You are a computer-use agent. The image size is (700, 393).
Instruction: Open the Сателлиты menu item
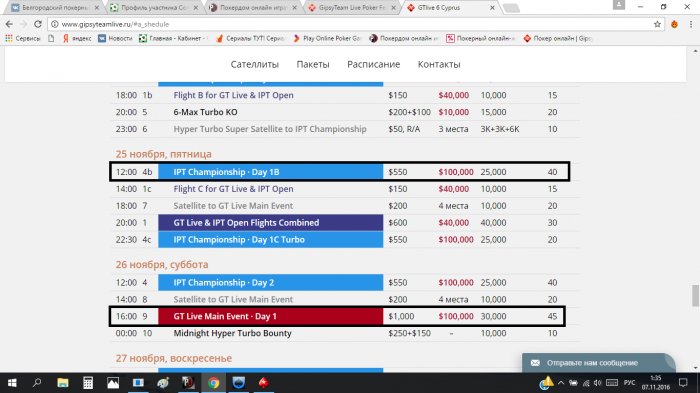(254, 64)
